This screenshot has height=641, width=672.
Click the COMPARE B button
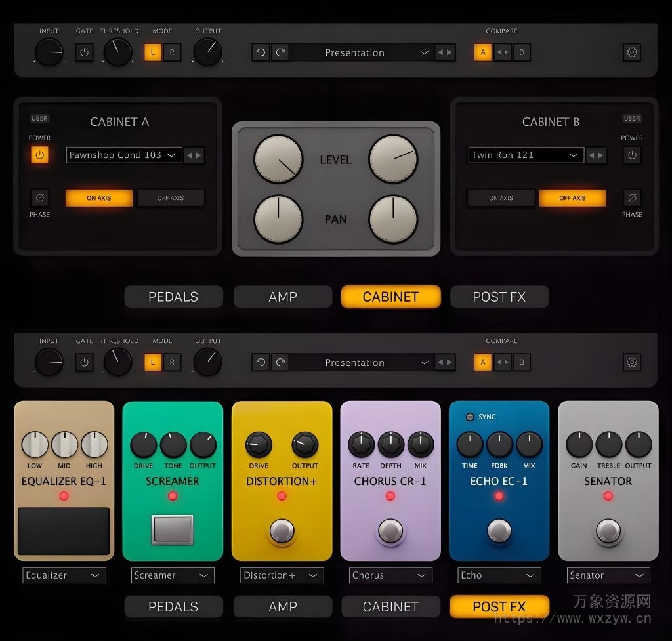point(522,52)
